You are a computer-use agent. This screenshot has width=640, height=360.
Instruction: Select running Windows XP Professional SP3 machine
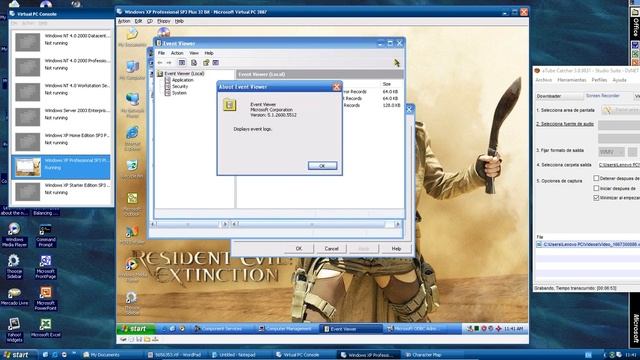click(61, 167)
